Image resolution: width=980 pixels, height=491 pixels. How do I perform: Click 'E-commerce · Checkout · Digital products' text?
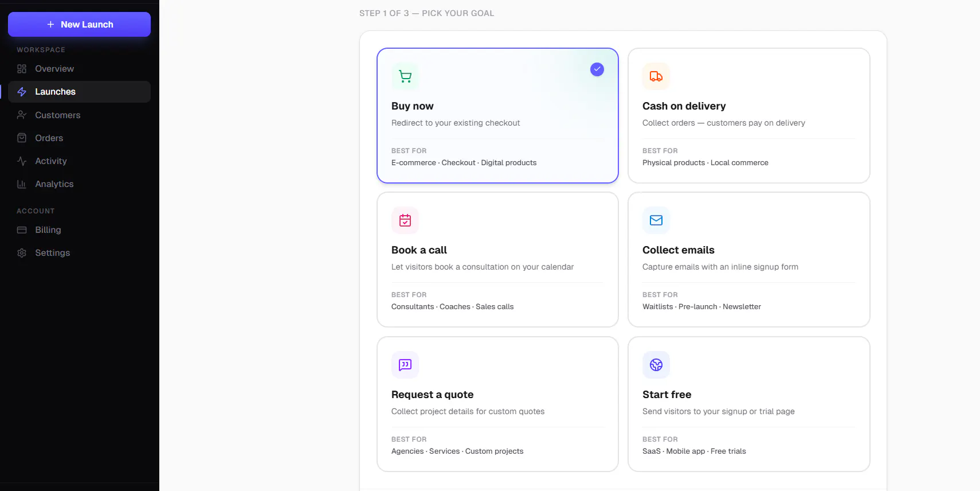click(x=464, y=163)
